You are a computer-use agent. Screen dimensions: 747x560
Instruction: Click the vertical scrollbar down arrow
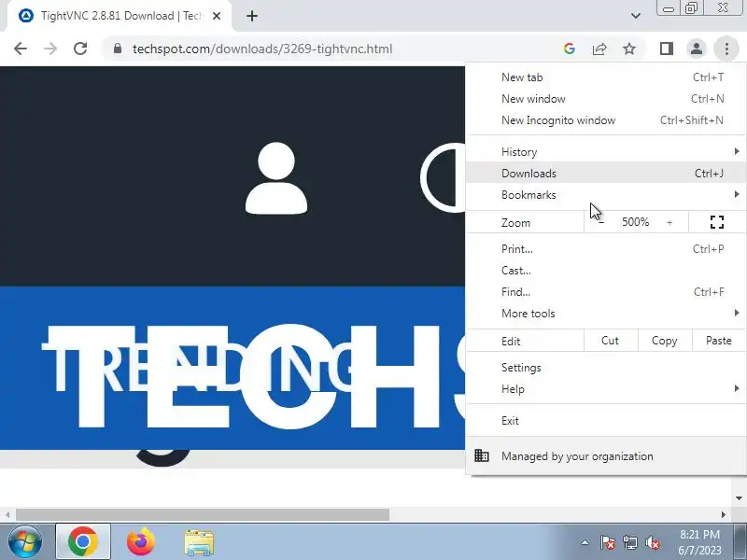point(739,498)
